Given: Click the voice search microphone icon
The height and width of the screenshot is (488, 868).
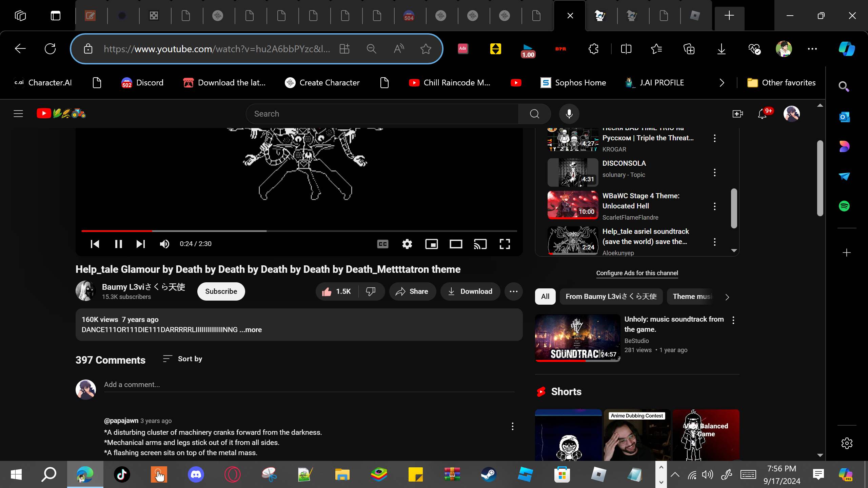Looking at the screenshot, I should pyautogui.click(x=569, y=114).
